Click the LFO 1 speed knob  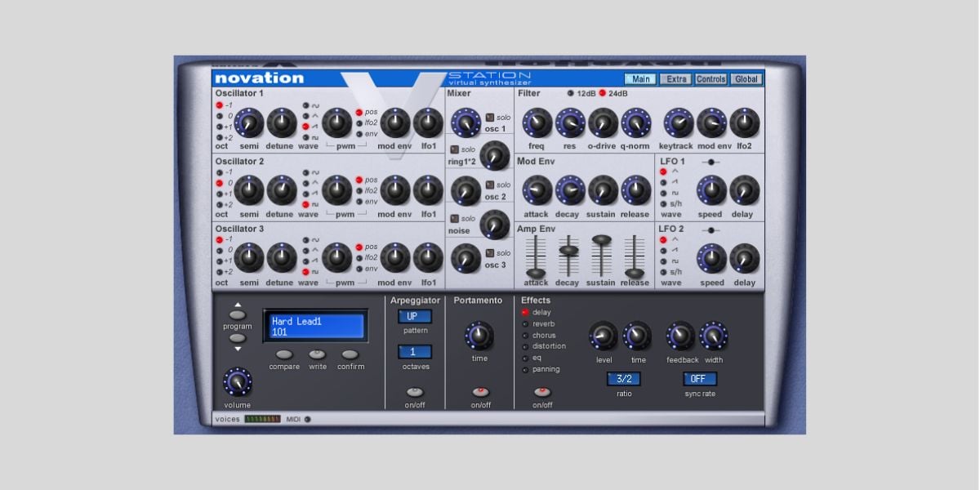click(x=711, y=190)
